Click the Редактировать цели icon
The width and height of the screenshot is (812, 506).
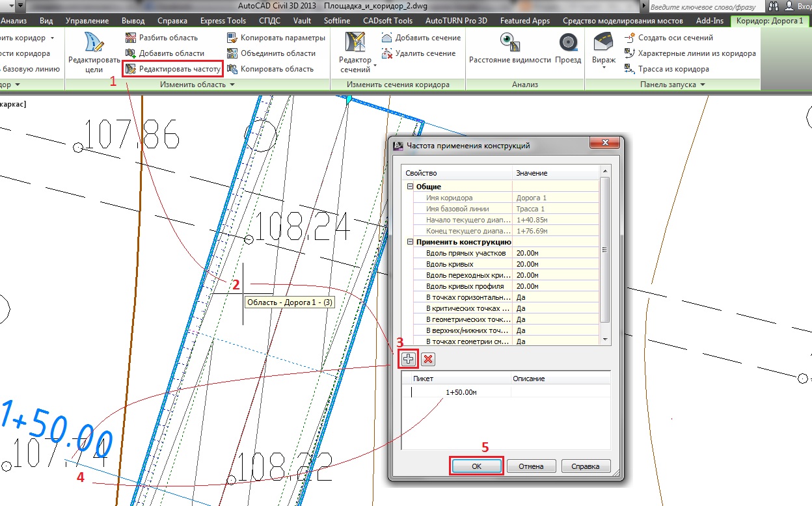[x=94, y=43]
